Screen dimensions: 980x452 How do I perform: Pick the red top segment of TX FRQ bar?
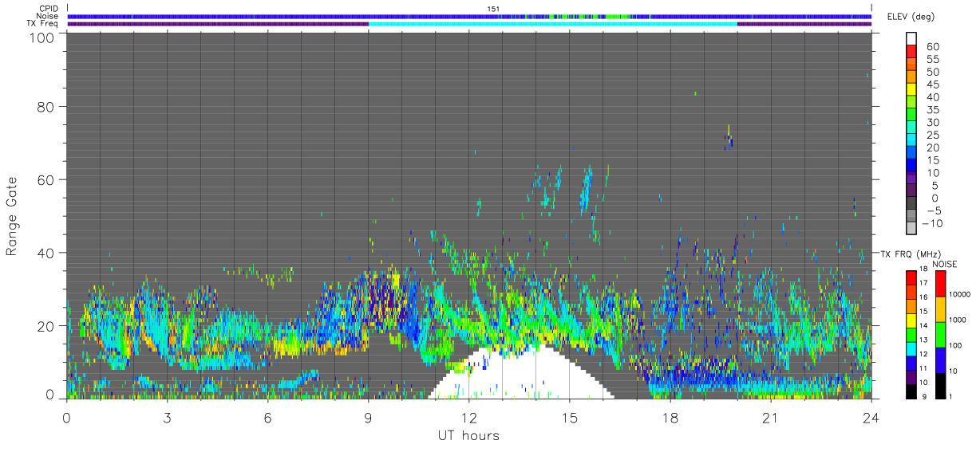[911, 278]
